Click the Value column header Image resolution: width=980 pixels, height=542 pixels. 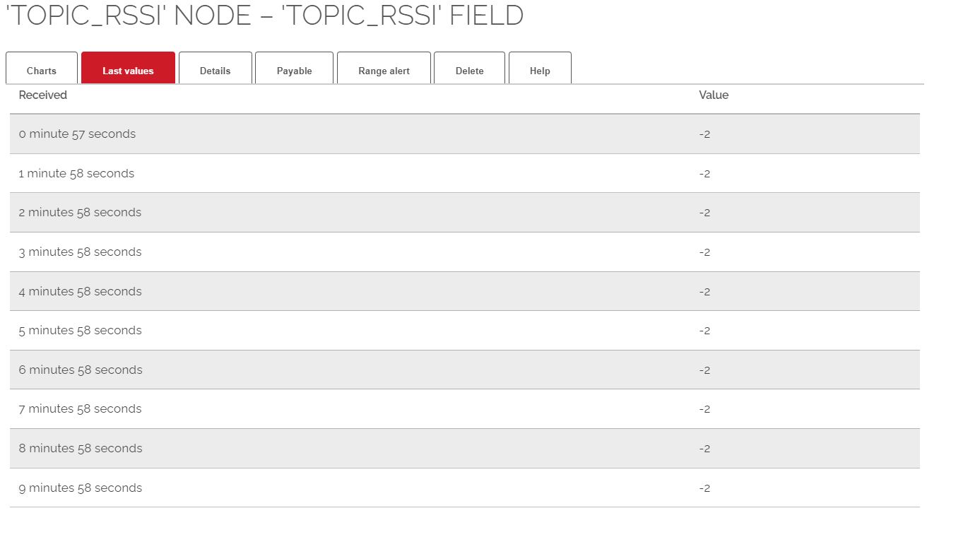pos(714,95)
